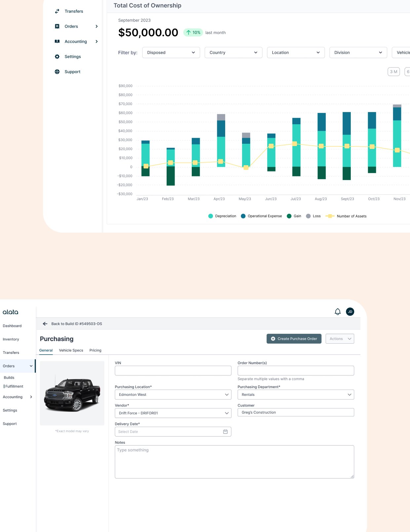The image size is (410, 532).
Task: Click the $50,000.00 total value
Action: pos(148,32)
